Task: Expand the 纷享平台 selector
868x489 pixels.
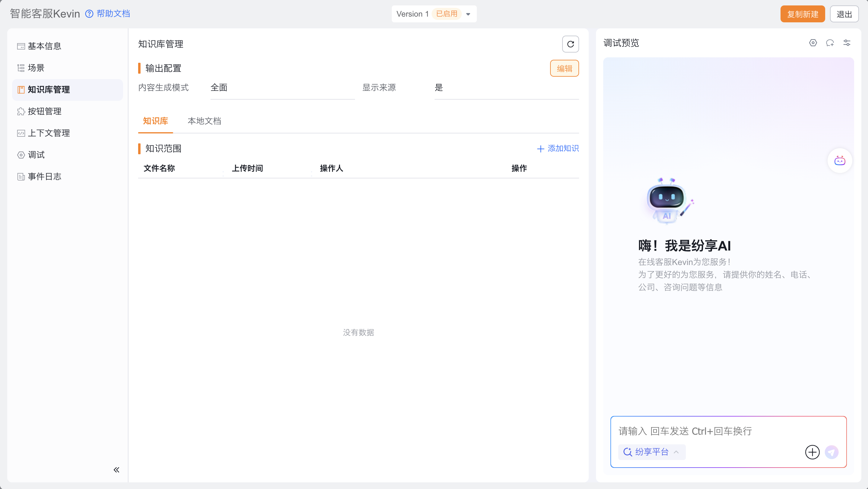Action: (x=651, y=452)
